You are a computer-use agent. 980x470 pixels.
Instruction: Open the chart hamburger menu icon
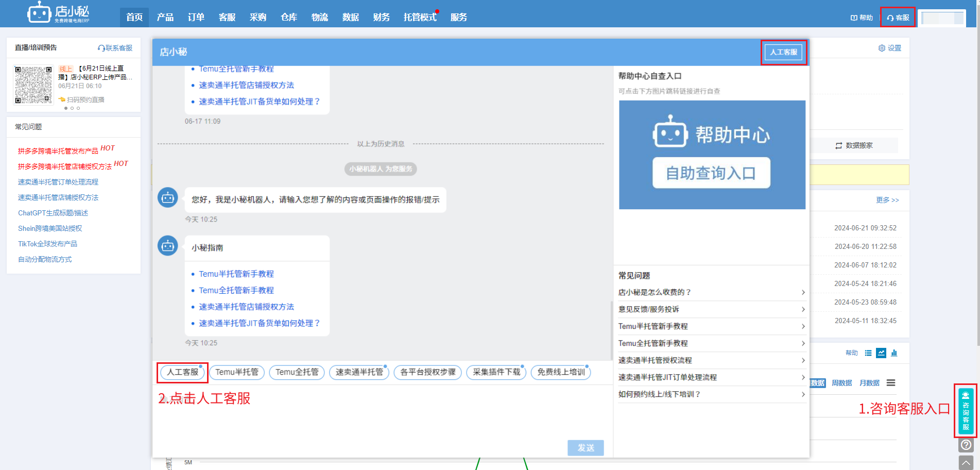point(891,383)
